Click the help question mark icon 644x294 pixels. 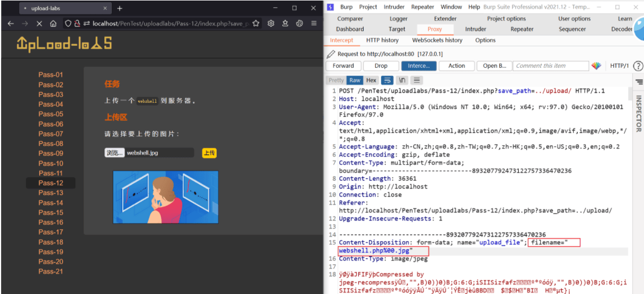[x=638, y=66]
